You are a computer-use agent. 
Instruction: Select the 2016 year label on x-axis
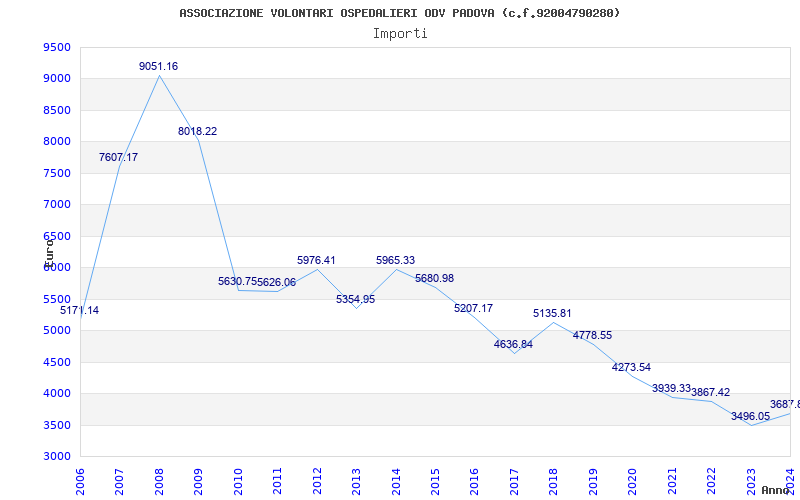click(474, 482)
